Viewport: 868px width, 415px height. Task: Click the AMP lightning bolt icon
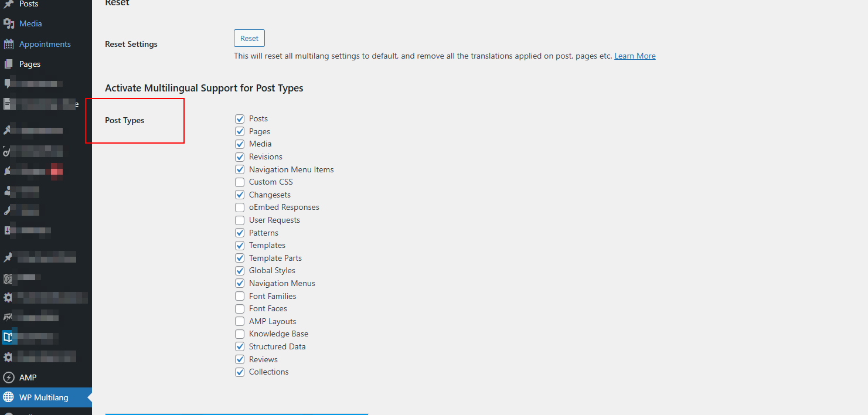[9, 377]
